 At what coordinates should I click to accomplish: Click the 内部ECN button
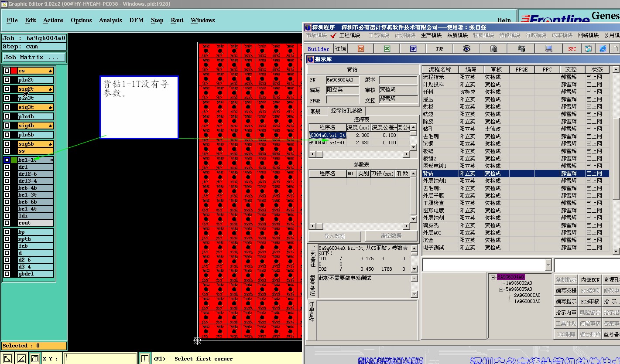tap(590, 280)
